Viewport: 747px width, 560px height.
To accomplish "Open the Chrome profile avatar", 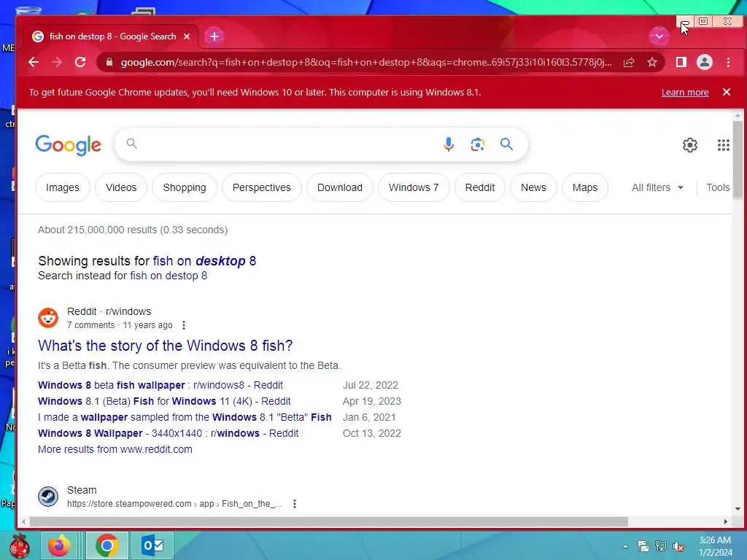I will (705, 62).
